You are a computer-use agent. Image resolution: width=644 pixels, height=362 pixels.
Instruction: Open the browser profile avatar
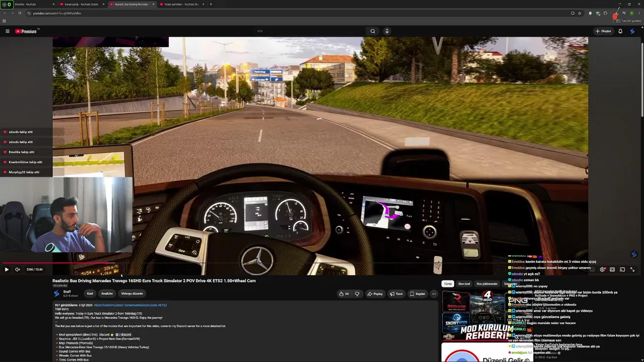pos(631,13)
